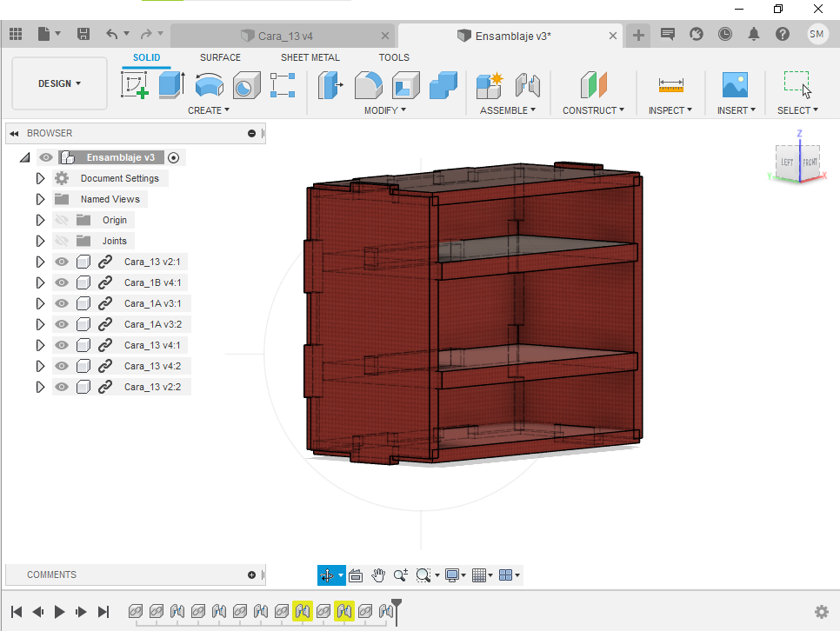Expand the Cara_13 v4:2 node
840x631 pixels.
(x=40, y=367)
